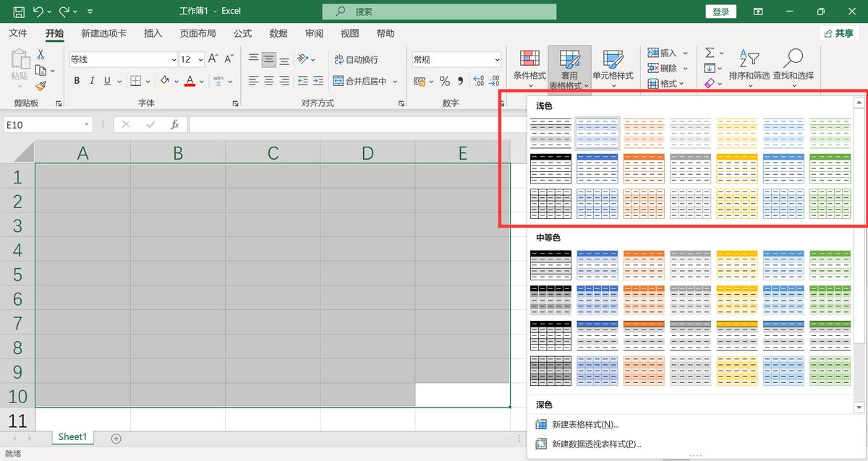Increase decimal places

478,81
